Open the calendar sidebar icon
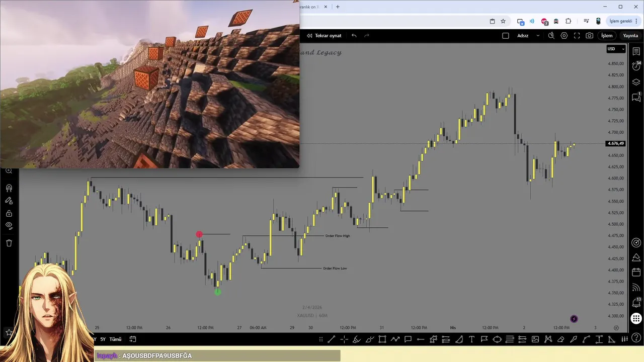Image resolution: width=644 pixels, height=362 pixels. coord(636,273)
